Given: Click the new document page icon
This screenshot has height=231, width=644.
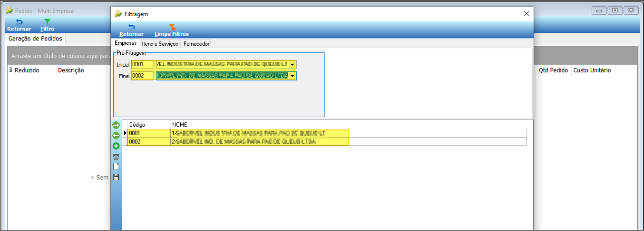Looking at the screenshot, I should pyautogui.click(x=116, y=167).
